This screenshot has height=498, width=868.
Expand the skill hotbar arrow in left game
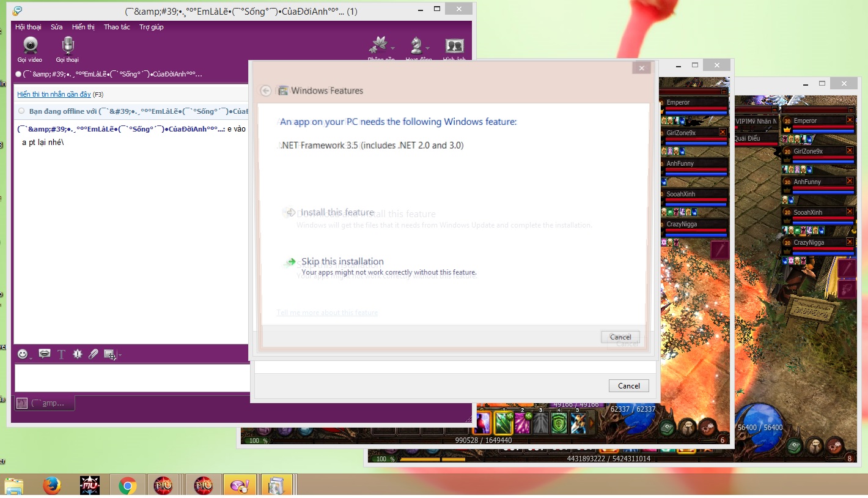591,423
